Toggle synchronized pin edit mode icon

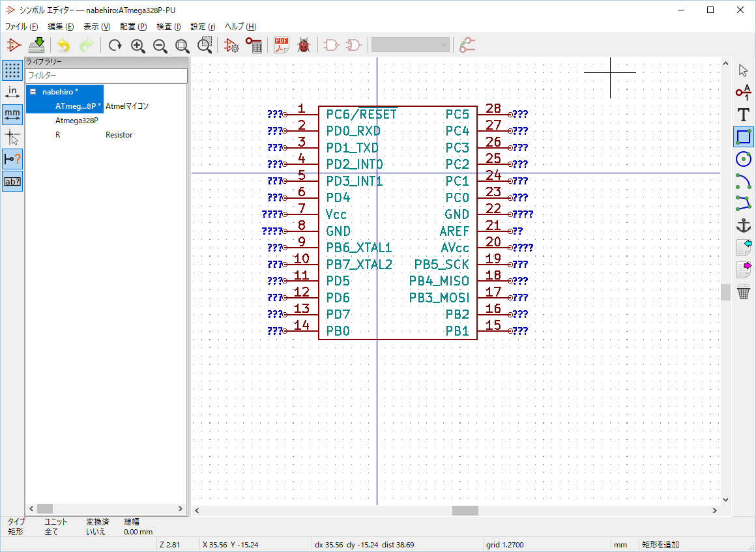click(x=467, y=46)
